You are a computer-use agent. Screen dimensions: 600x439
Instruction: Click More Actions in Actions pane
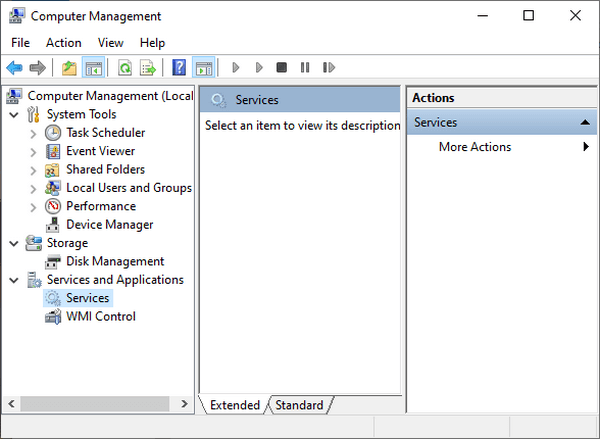475,147
